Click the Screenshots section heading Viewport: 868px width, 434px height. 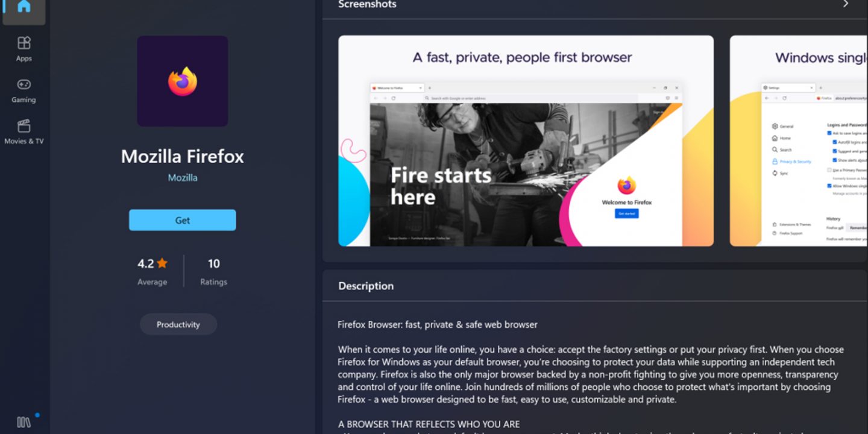tap(367, 5)
